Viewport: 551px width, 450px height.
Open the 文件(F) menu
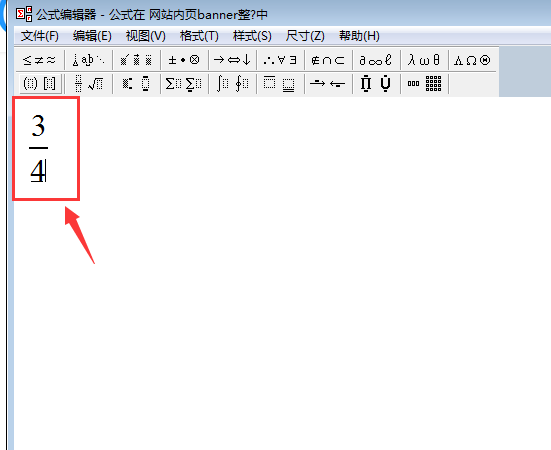point(40,36)
